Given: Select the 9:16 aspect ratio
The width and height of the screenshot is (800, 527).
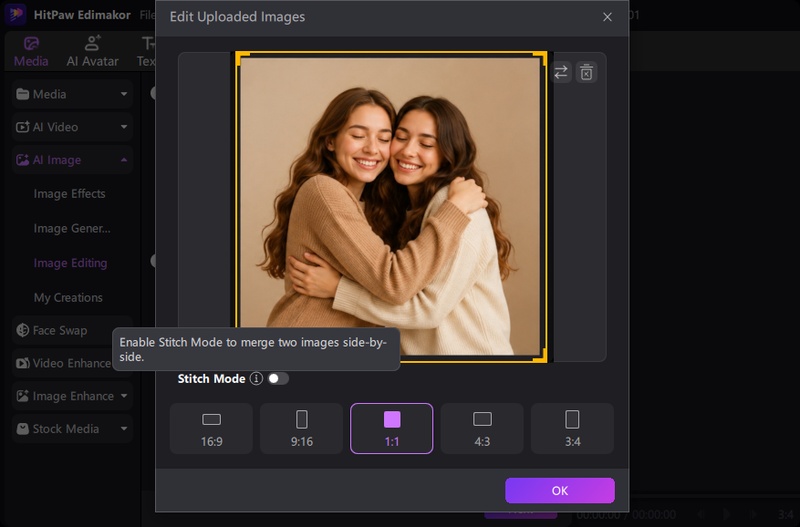Looking at the screenshot, I should [x=302, y=429].
